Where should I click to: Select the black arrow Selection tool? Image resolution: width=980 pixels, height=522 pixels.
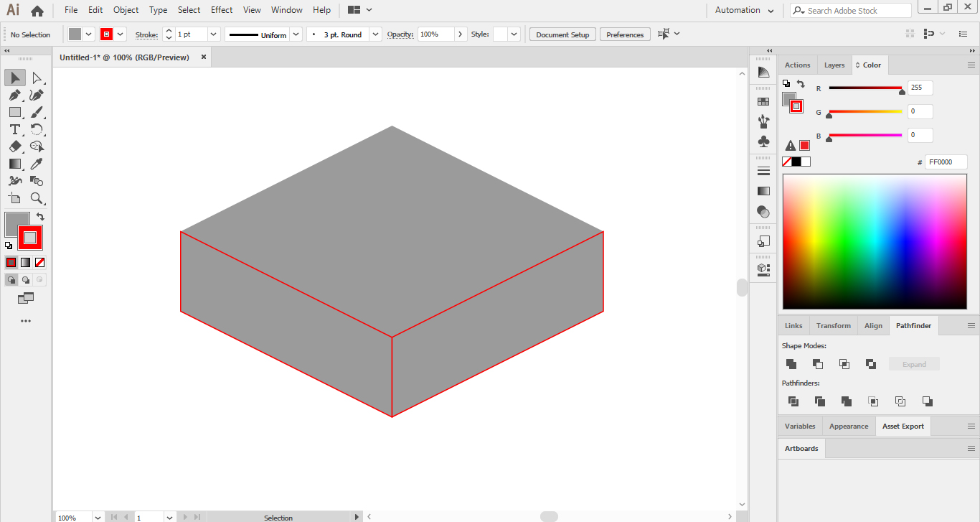coord(15,78)
